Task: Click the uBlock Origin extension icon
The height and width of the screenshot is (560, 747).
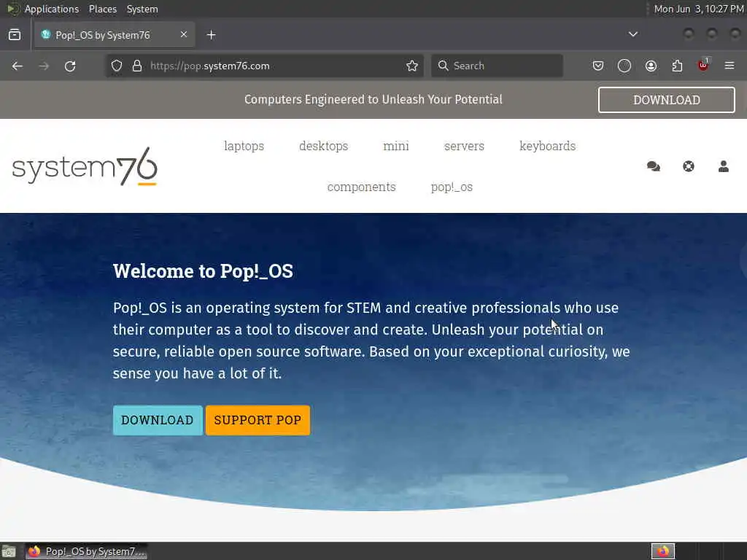Action: click(703, 65)
